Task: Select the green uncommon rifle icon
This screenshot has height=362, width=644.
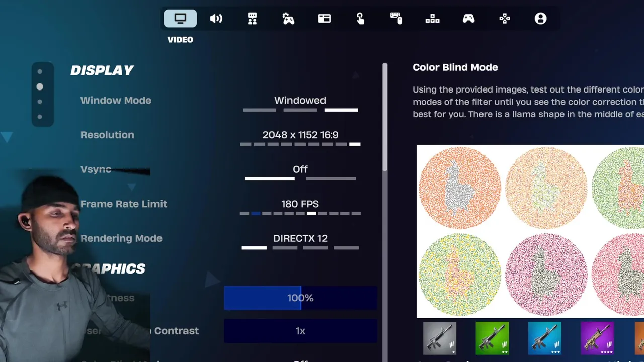Action: (492, 338)
